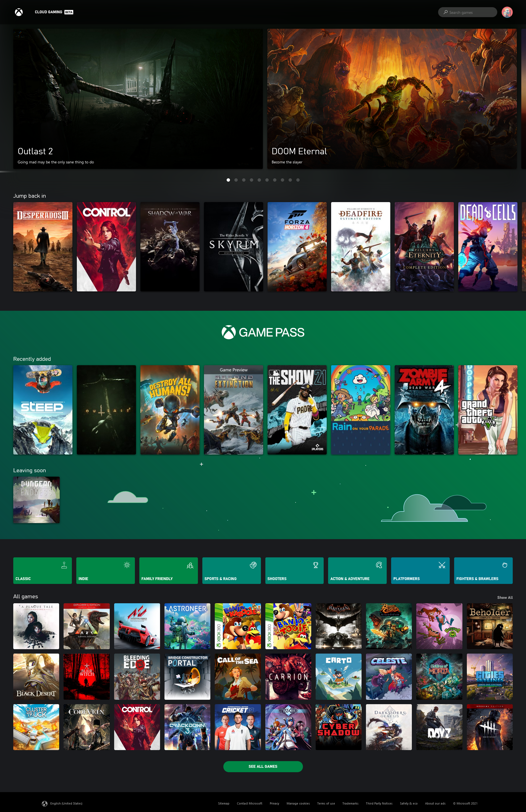Image resolution: width=526 pixels, height=812 pixels.
Task: Click the Action & Adventure helmet icon
Action: pos(379,565)
